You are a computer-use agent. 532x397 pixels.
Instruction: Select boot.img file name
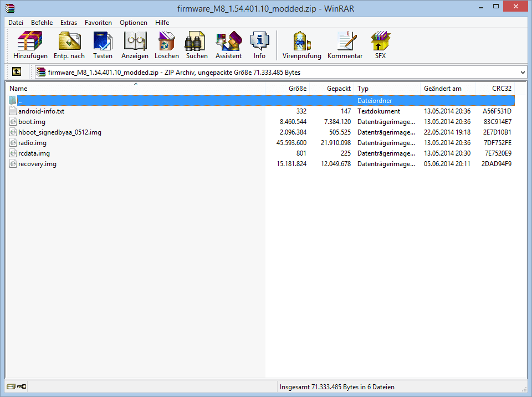[x=32, y=122]
